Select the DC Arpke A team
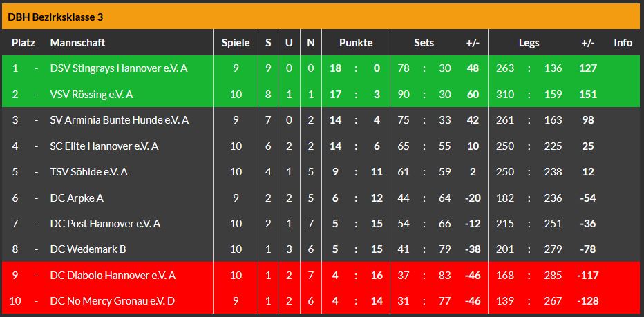 [x=77, y=198]
